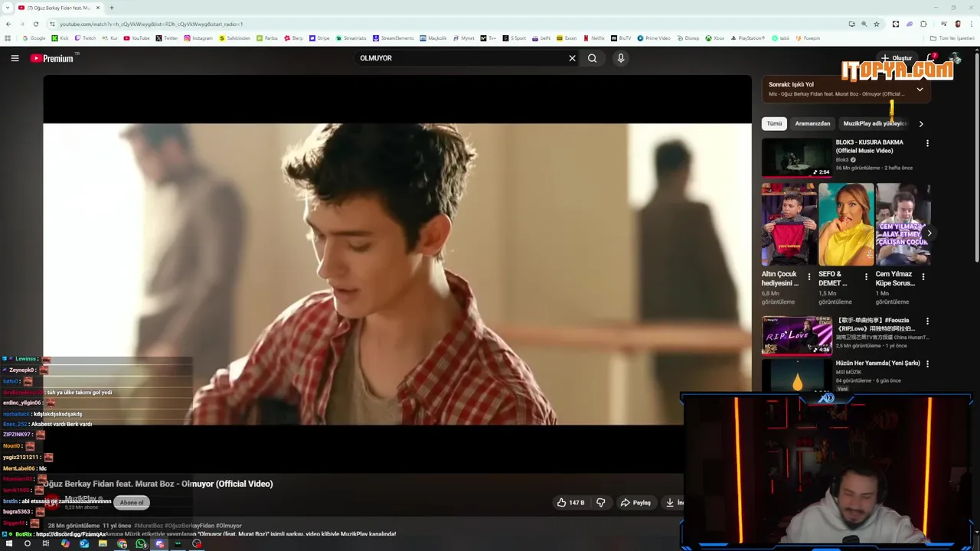Image resolution: width=980 pixels, height=551 pixels.
Task: Open the YouTube hamburger guide menu
Action: coord(15,58)
